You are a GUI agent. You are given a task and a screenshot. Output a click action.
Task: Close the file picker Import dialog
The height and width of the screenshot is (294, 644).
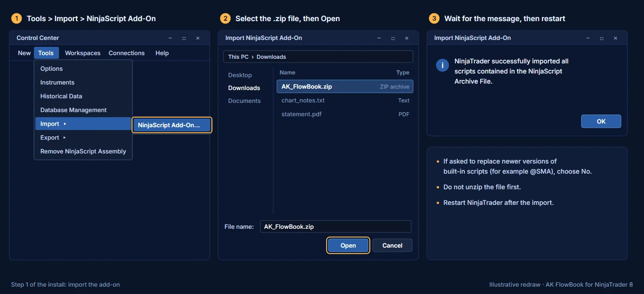(x=407, y=38)
